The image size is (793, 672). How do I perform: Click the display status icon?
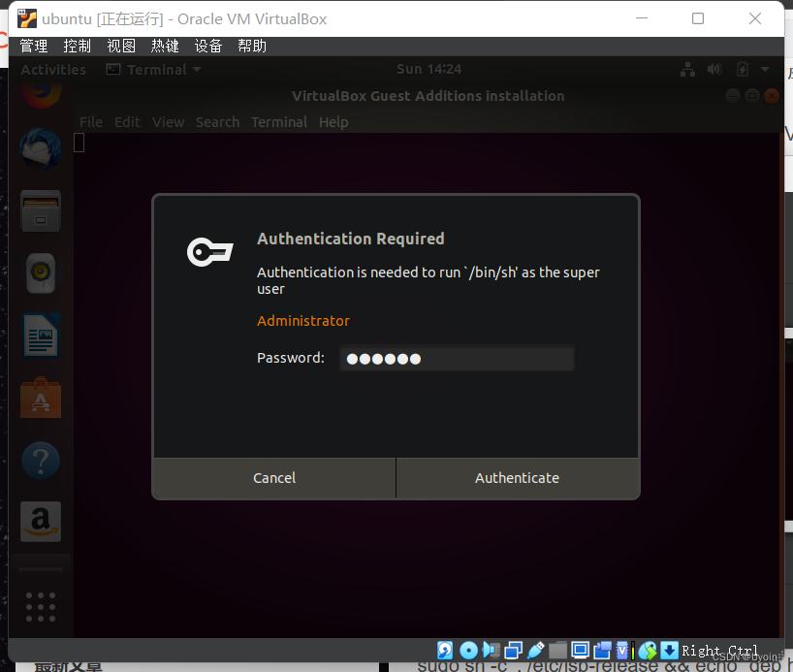(x=580, y=650)
